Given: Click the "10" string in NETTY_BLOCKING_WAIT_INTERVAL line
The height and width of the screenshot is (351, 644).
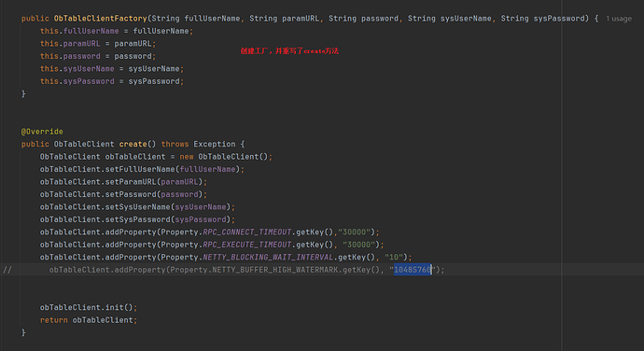Looking at the screenshot, I should 394,258.
